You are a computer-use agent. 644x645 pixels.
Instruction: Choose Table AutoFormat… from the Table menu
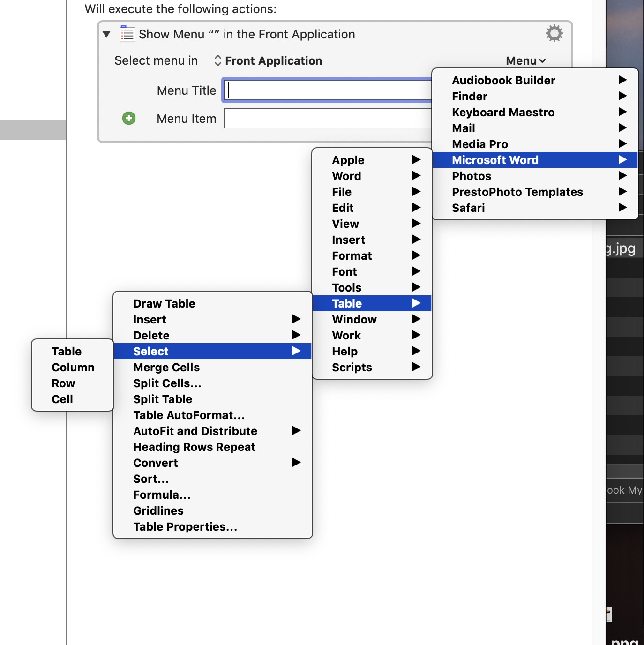tap(213, 415)
